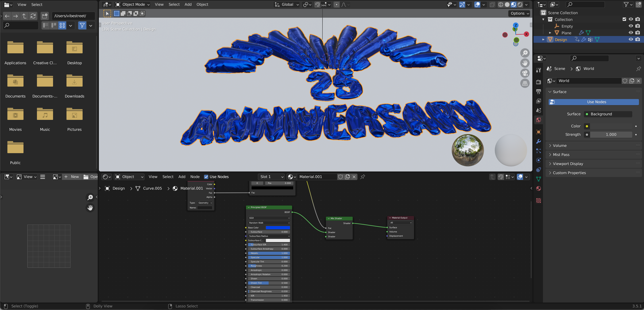Click the pan view hand icon in viewport
This screenshot has width=644, height=310.
point(525,63)
